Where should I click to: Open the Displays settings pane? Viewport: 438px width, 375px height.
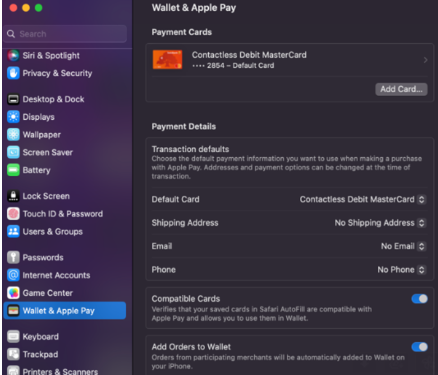[x=38, y=117]
